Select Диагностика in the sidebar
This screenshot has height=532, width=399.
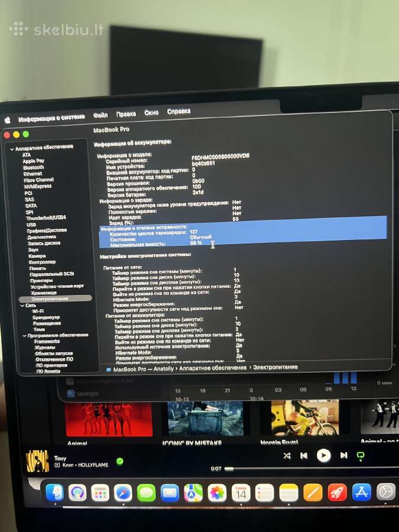click(x=42, y=237)
